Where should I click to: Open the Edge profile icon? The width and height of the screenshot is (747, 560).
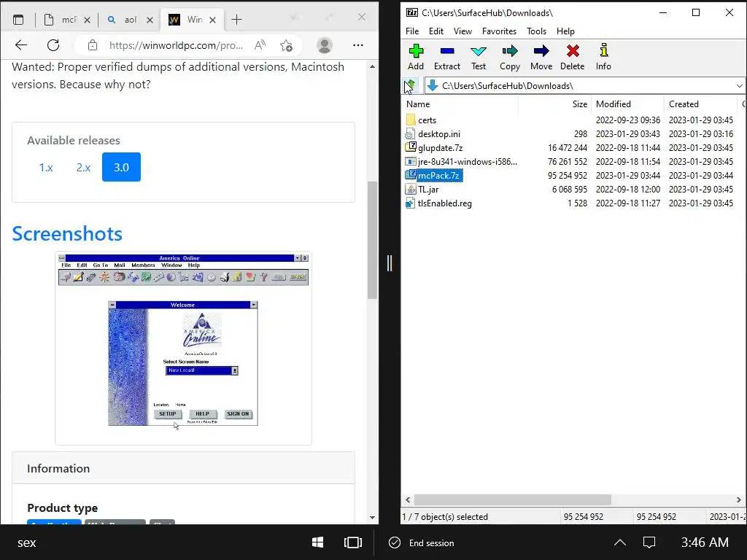tap(325, 45)
